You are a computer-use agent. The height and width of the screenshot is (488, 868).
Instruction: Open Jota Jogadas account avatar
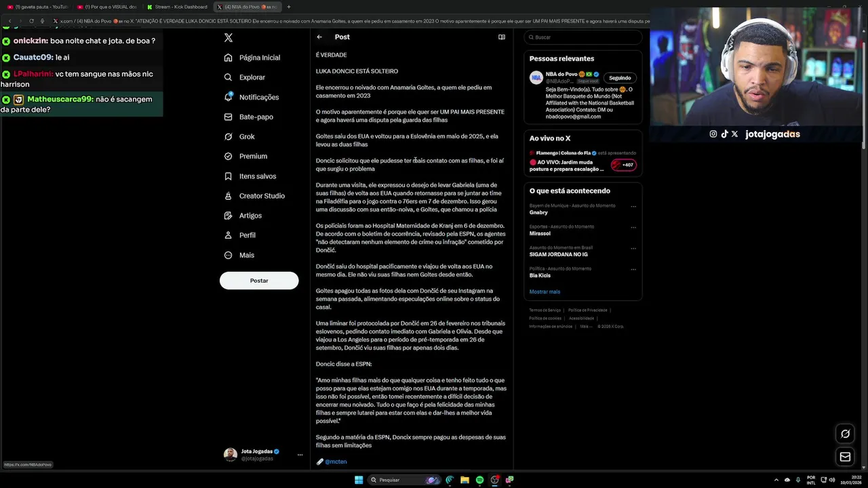231,455
